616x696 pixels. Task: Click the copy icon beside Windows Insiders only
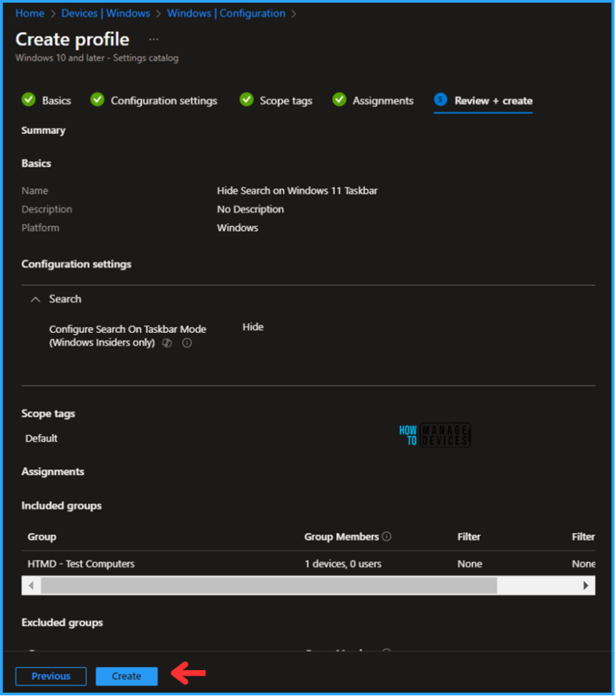pyautogui.click(x=167, y=343)
